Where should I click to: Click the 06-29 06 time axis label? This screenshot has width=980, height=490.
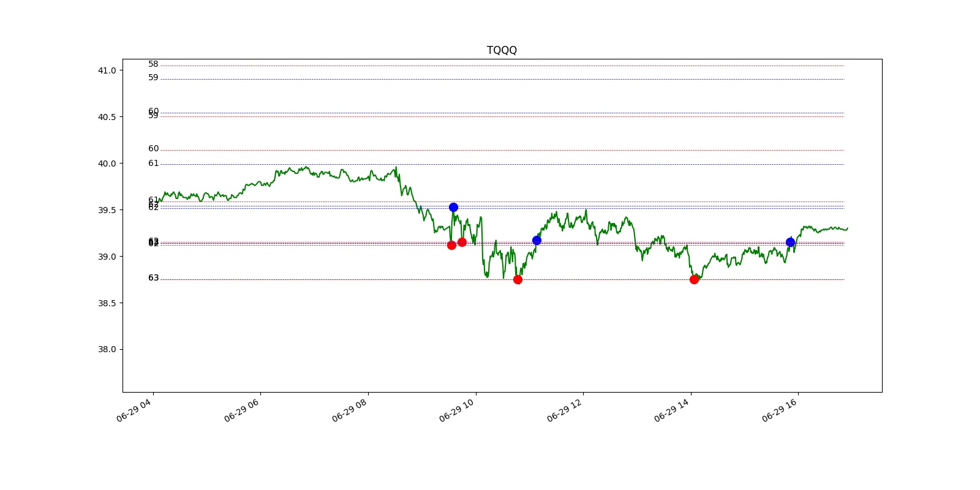click(x=243, y=409)
